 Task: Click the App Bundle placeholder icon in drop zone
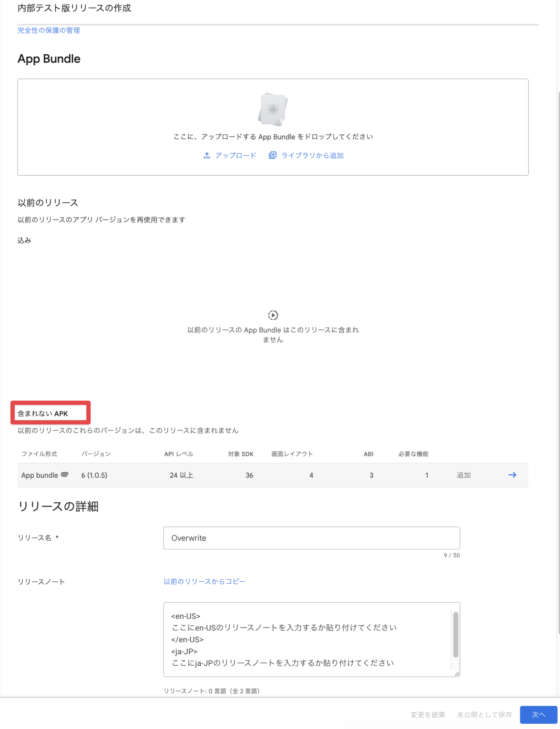[273, 110]
